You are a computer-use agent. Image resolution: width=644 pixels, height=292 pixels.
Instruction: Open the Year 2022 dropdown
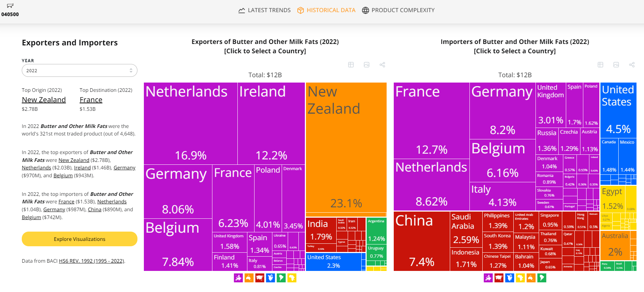pyautogui.click(x=80, y=70)
